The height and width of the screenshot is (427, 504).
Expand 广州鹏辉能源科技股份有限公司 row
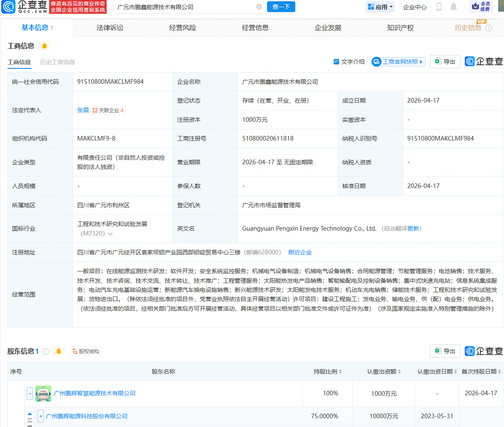pyautogui.click(x=40, y=416)
